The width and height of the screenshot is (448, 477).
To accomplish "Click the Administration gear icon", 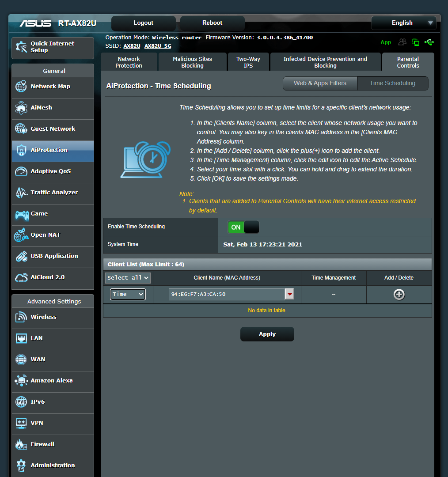I will click(x=21, y=466).
